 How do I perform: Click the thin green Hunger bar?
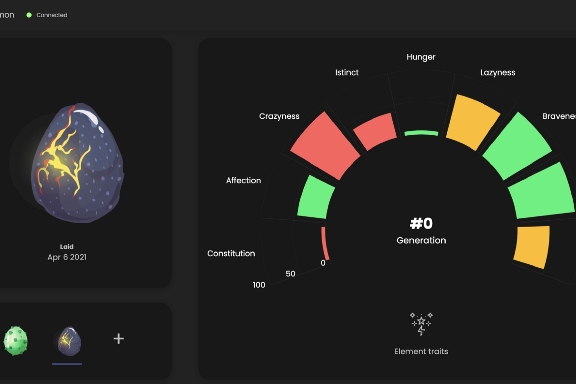pos(421,133)
